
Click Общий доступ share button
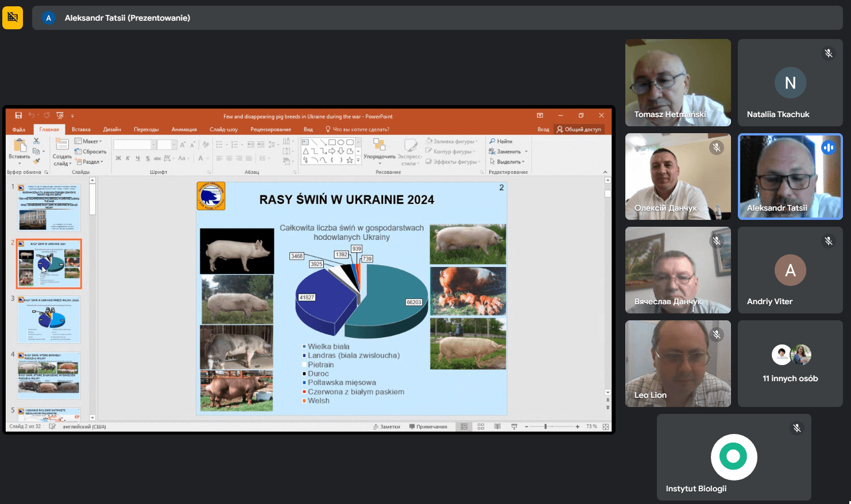point(579,129)
